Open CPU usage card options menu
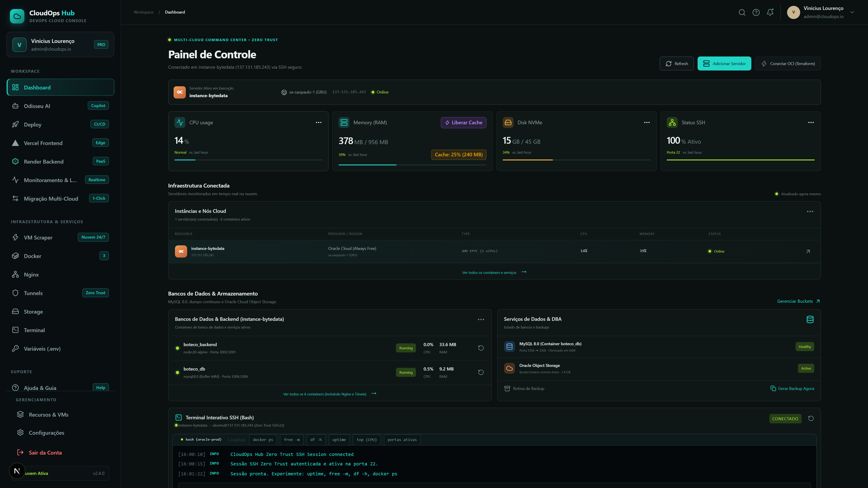Viewport: 868px width, 488px height. 318,123
